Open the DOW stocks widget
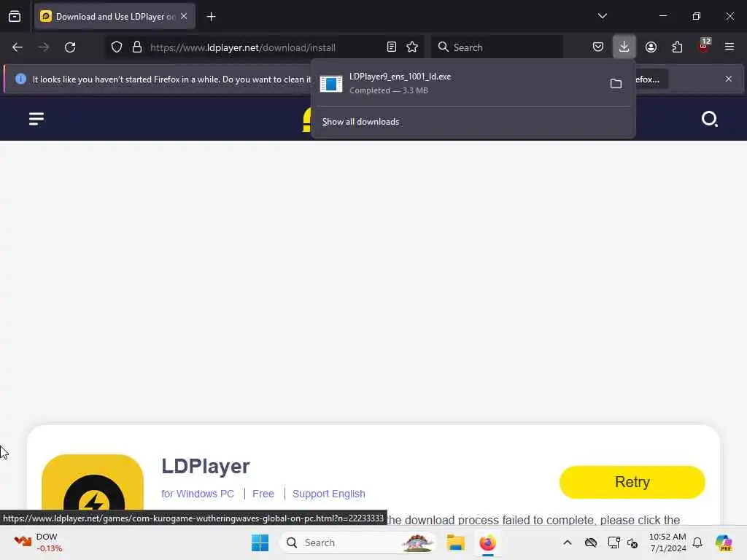747x560 pixels. [x=38, y=542]
